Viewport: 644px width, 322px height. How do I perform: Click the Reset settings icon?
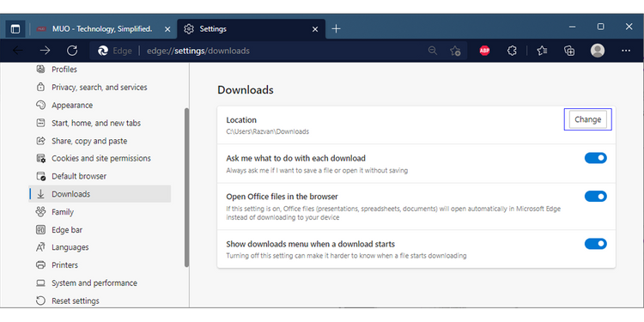[x=40, y=301]
